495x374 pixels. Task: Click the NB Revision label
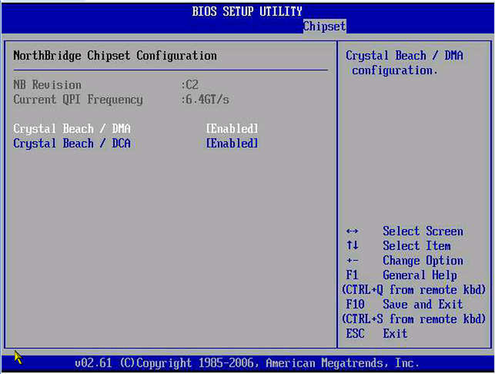[x=47, y=85]
